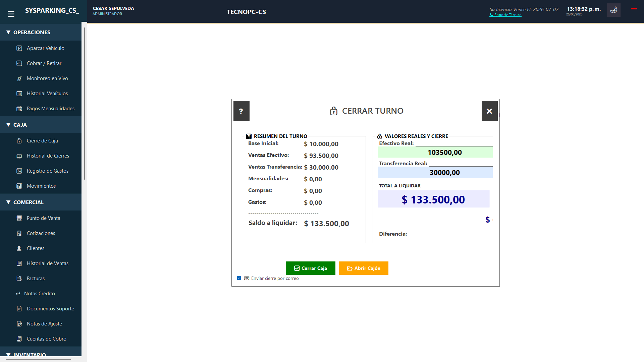Click the Ventas Transferencia value $ 30.000,00
The width and height of the screenshot is (644, 362).
pyautogui.click(x=321, y=167)
